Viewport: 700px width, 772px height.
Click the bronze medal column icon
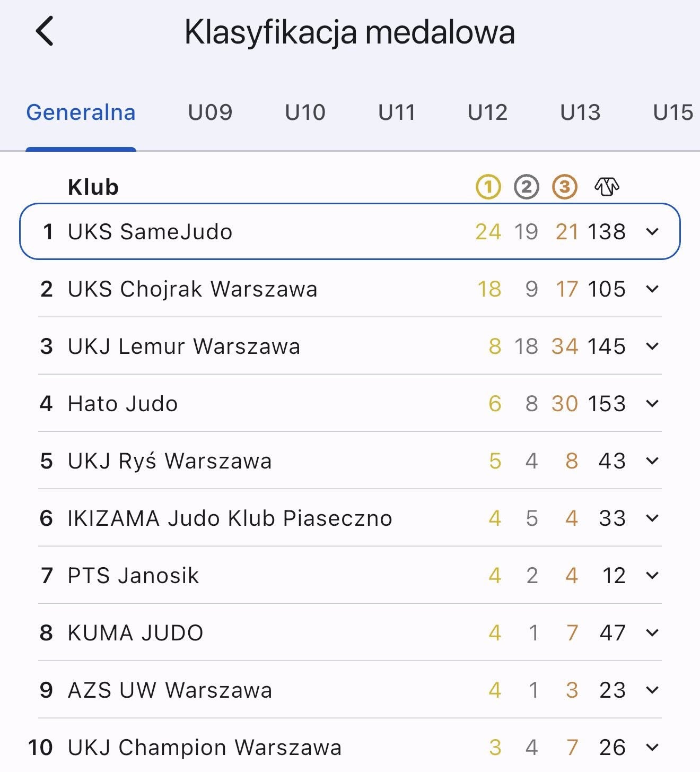coord(564,187)
